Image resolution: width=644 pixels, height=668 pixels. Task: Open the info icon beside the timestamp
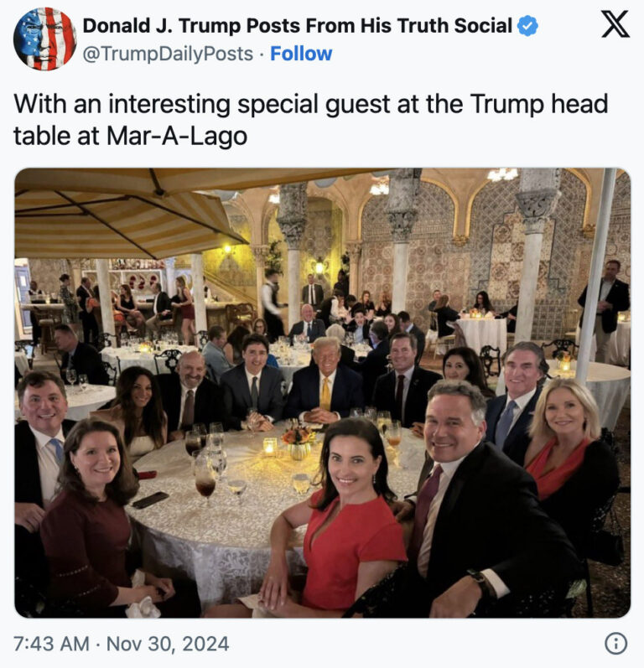[x=615, y=644]
